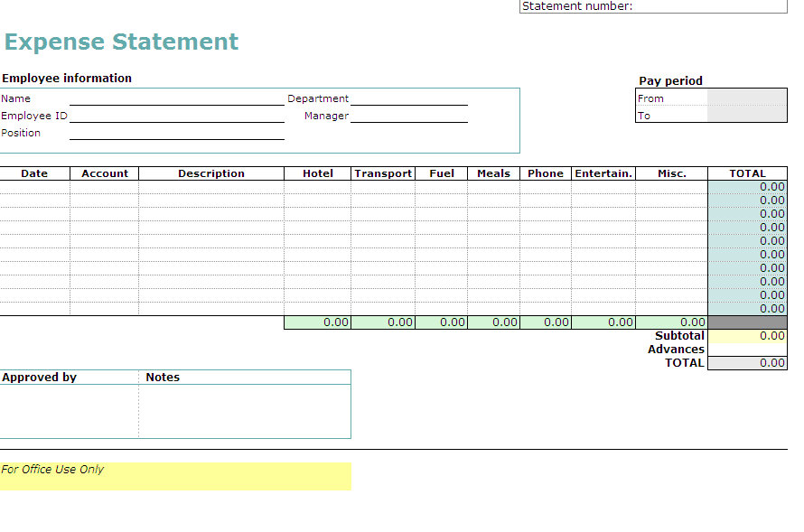Click the Phone column header
The image size is (804, 532).
click(546, 173)
